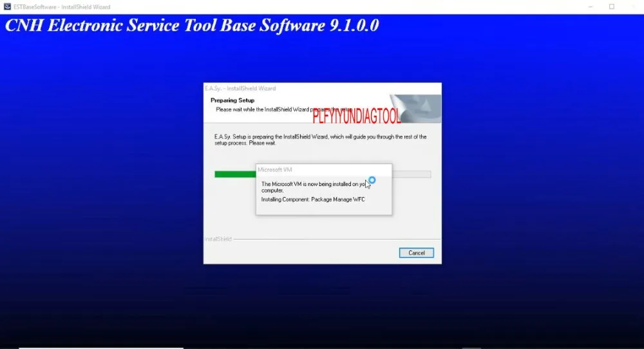Click the 'InstallShield' label near the dialog bottom
This screenshot has width=644, height=349.
coord(218,239)
